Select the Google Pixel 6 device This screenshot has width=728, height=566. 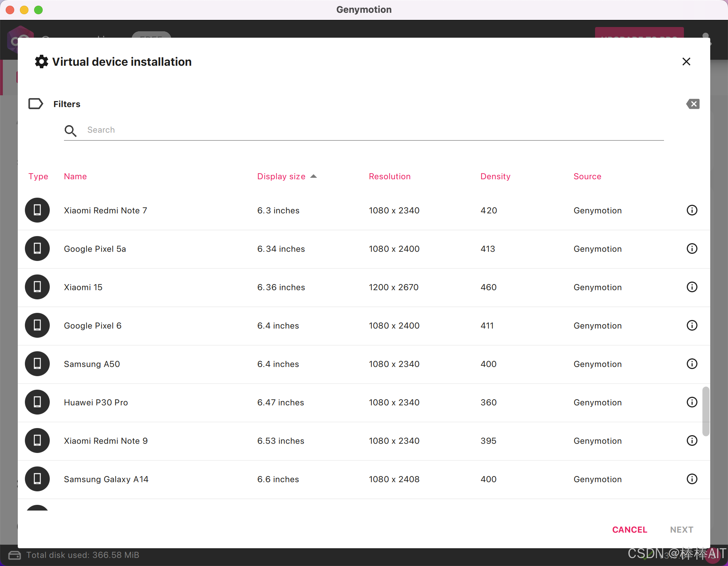point(364,325)
